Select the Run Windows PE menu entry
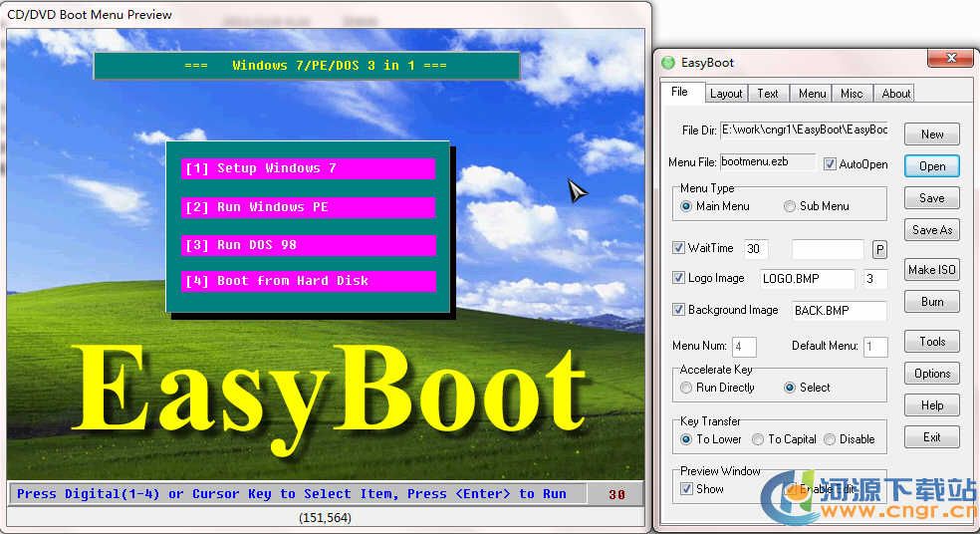The width and height of the screenshot is (980, 534). point(309,207)
